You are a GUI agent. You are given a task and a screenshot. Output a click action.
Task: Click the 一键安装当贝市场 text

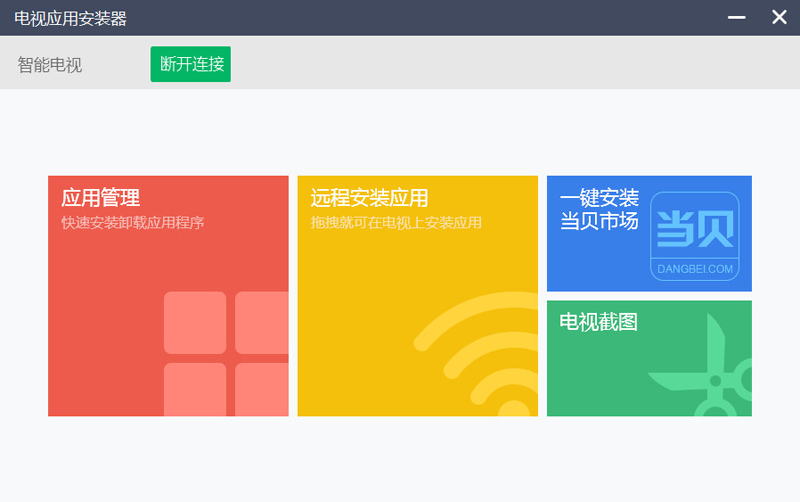599,209
